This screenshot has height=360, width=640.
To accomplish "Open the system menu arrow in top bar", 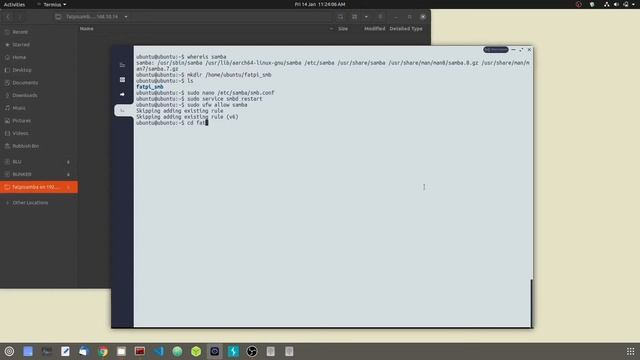I will click(x=634, y=4).
